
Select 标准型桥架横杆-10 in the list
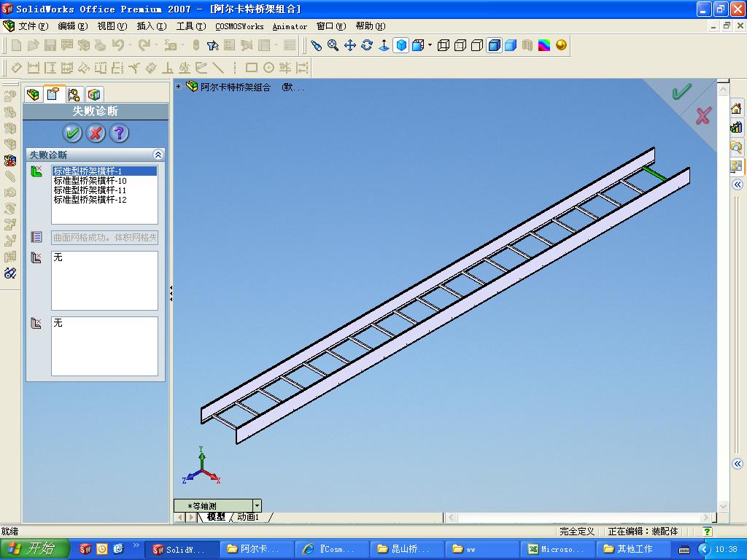click(104, 181)
